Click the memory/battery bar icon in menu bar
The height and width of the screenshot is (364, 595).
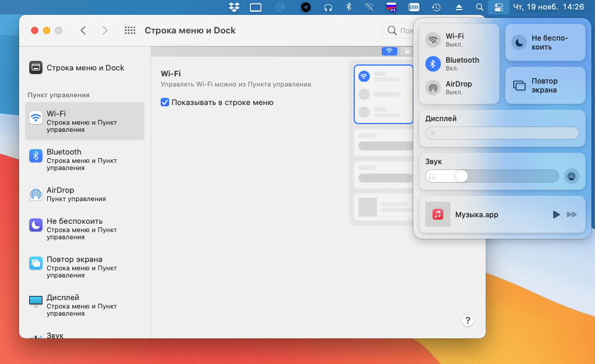[414, 7]
